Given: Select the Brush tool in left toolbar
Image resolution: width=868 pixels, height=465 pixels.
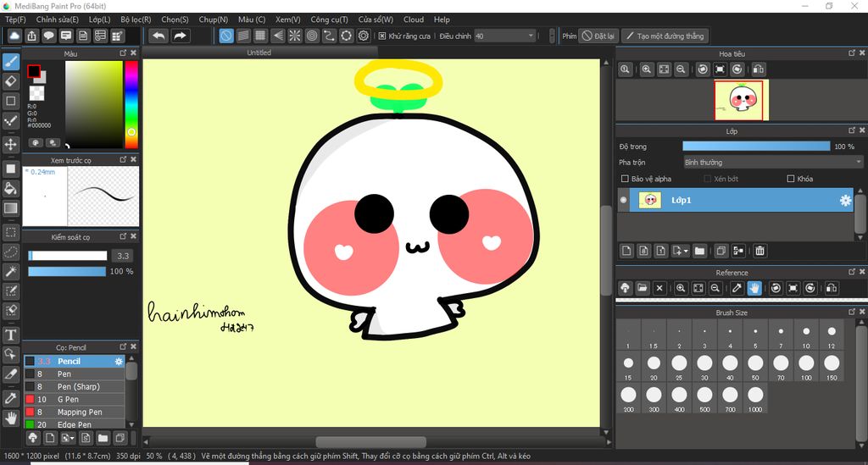Looking at the screenshot, I should [11, 61].
